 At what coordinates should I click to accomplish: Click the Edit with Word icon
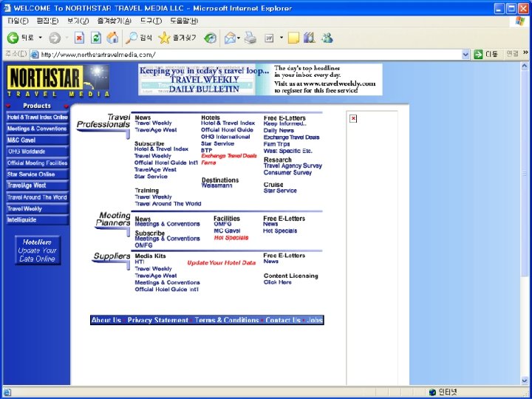(269, 38)
